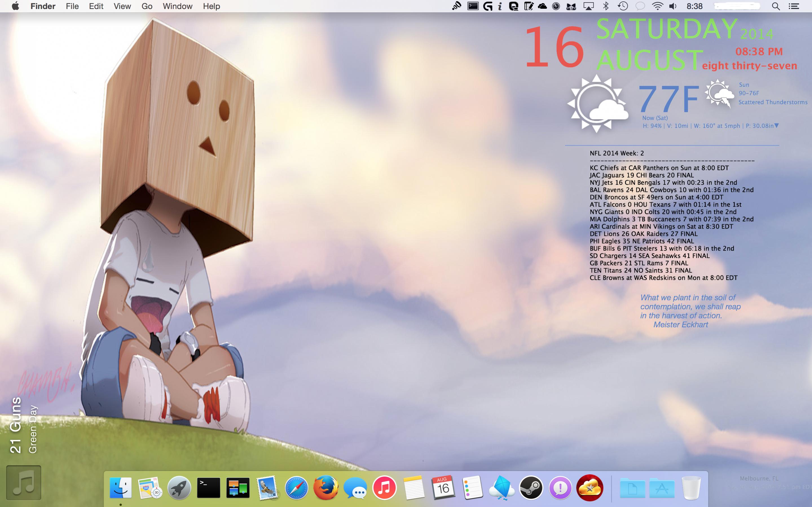Viewport: 812px width, 507px height.
Task: Open the terminal status icon in menu bar
Action: 473,6
